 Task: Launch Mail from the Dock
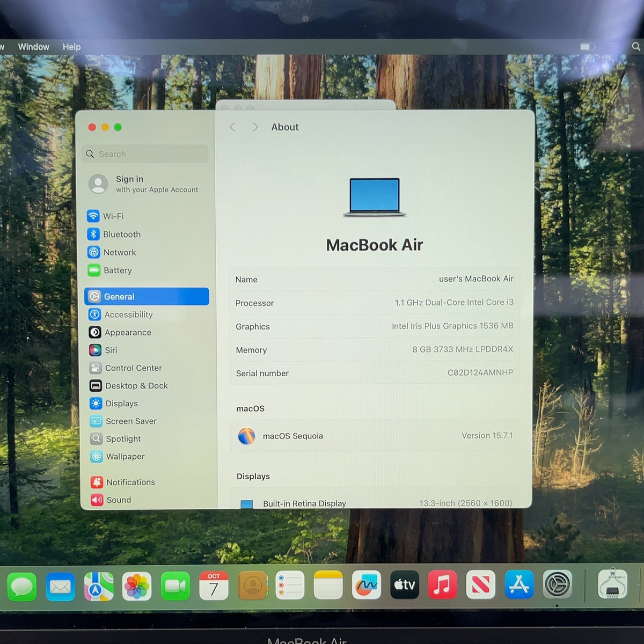click(60, 586)
